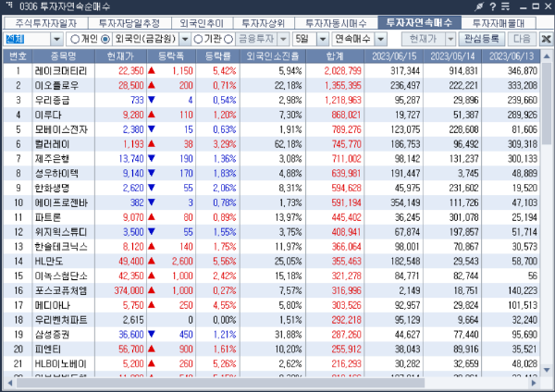Click the vertical scrollbar down arrow
555x392 pixels.
[547, 370]
